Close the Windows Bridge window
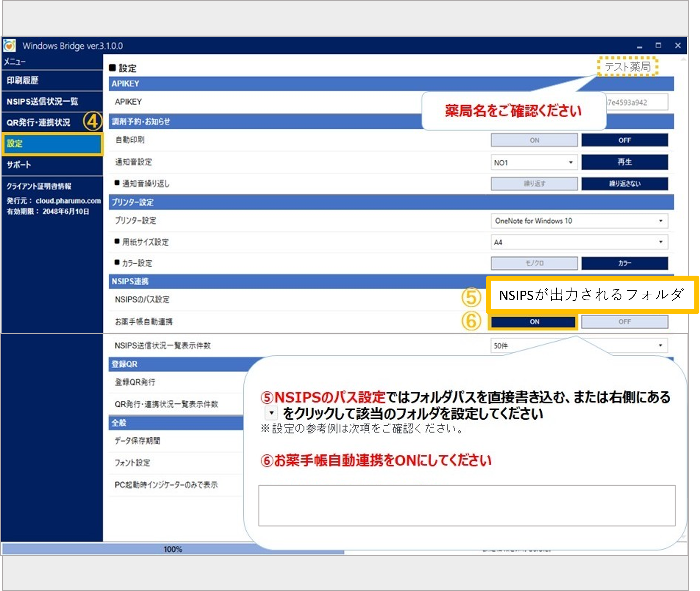 678,45
